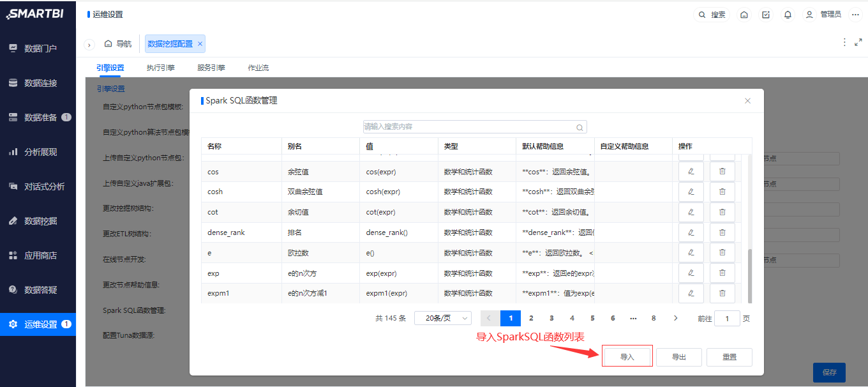Close the Spark SQL函数管理 dialog

(x=748, y=101)
